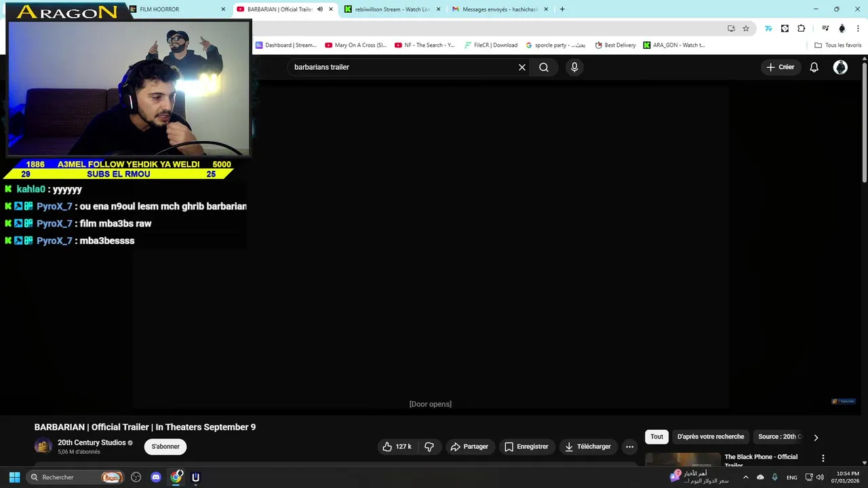Click the Créer button
This screenshot has height=488, width=868.
[x=780, y=67]
